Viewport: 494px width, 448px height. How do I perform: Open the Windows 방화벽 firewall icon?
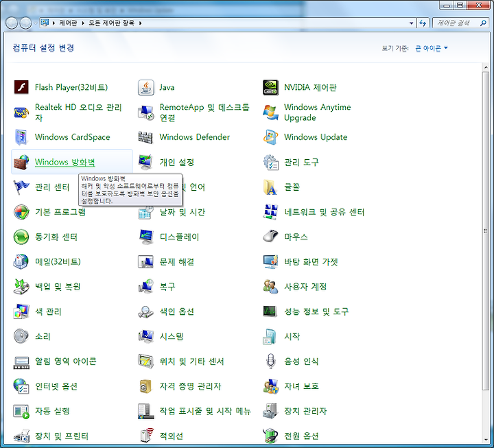click(21, 162)
